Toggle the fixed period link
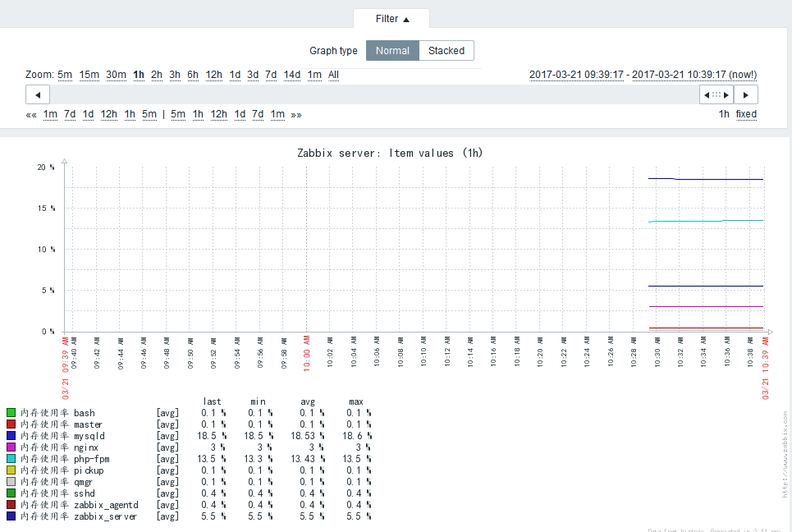 click(x=746, y=114)
